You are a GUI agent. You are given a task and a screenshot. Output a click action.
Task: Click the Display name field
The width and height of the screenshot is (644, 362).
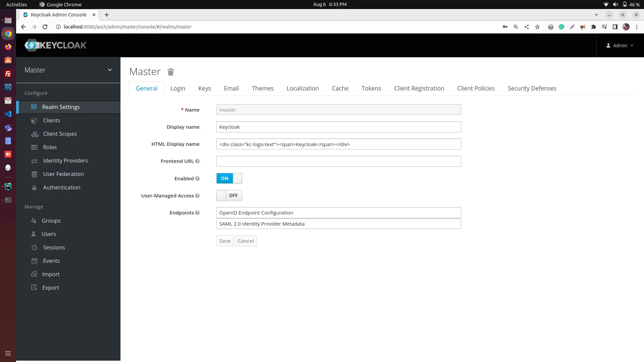click(338, 127)
